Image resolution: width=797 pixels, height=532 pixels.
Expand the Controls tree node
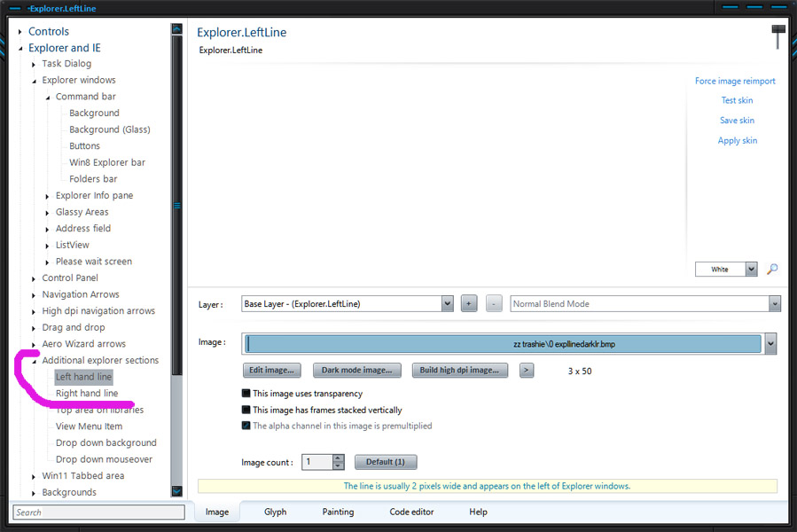tap(20, 32)
